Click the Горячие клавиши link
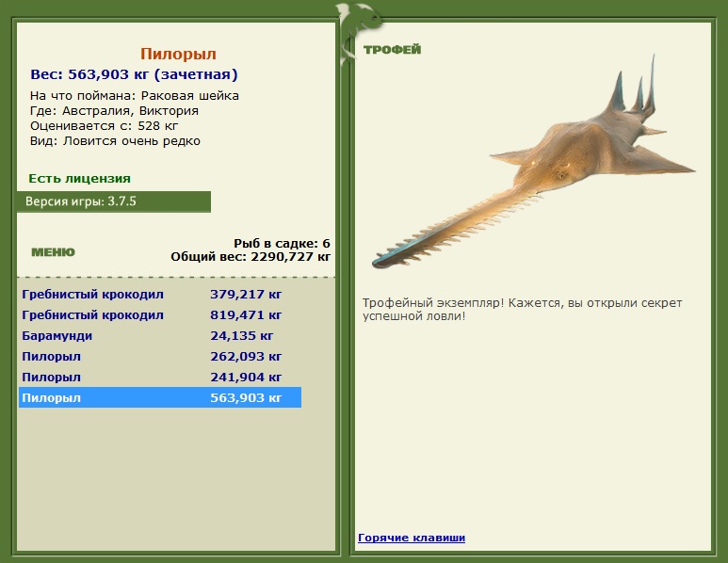728x563 pixels. (x=412, y=538)
